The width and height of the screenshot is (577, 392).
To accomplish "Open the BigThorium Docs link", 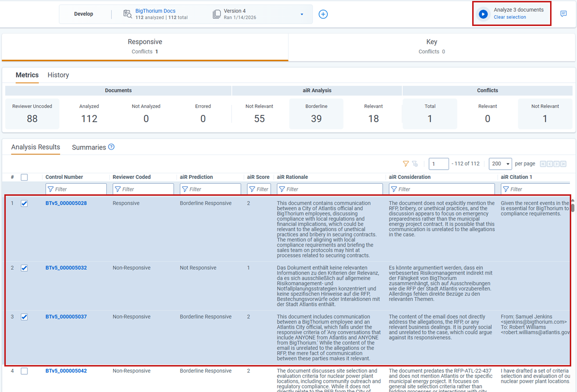I will coord(155,11).
